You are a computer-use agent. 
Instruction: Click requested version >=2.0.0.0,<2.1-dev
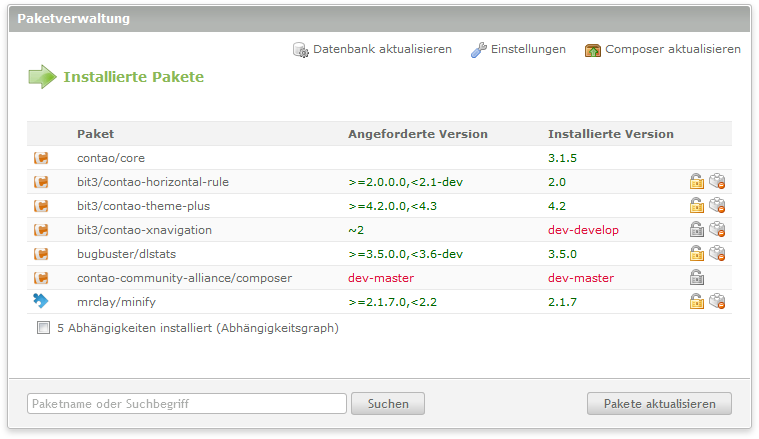point(406,182)
